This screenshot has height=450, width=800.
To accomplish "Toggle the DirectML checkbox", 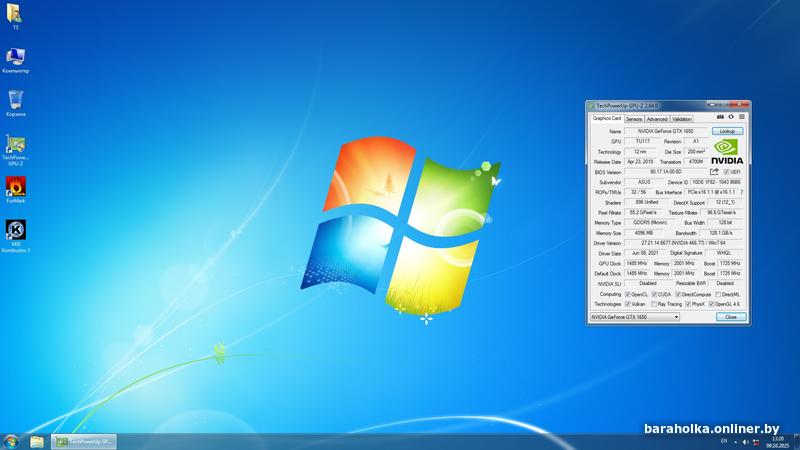I will click(x=716, y=294).
